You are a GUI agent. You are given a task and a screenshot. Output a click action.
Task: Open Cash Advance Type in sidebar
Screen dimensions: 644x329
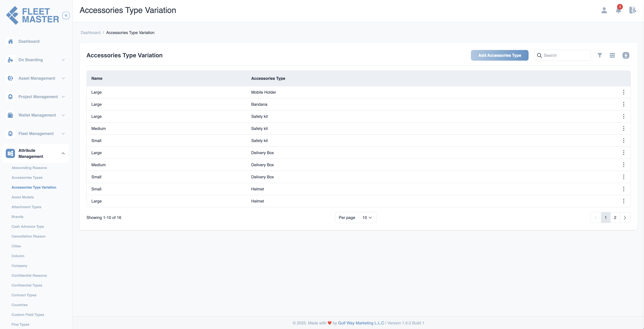(28, 227)
